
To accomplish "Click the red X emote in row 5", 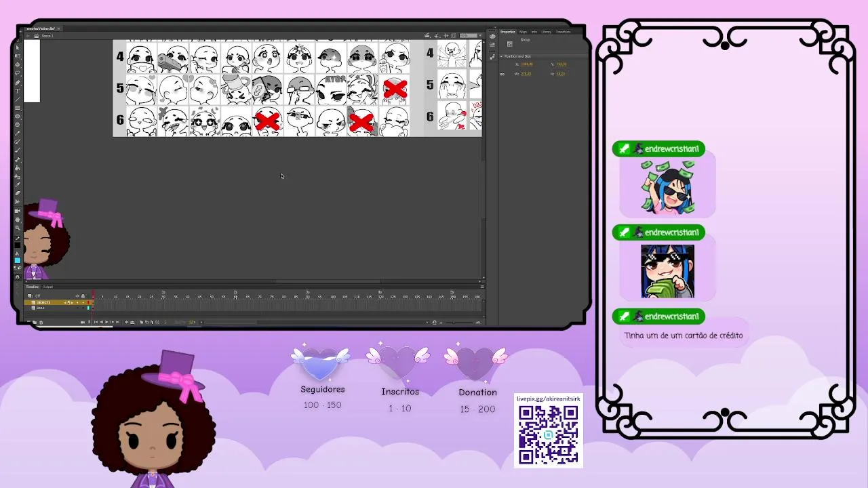I will (x=395, y=88).
